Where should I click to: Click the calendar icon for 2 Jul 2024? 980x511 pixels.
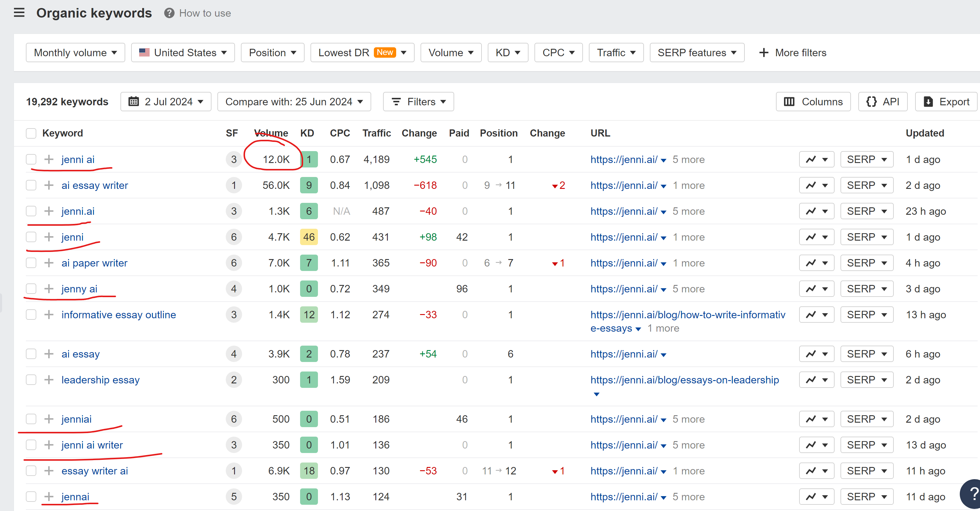point(134,102)
